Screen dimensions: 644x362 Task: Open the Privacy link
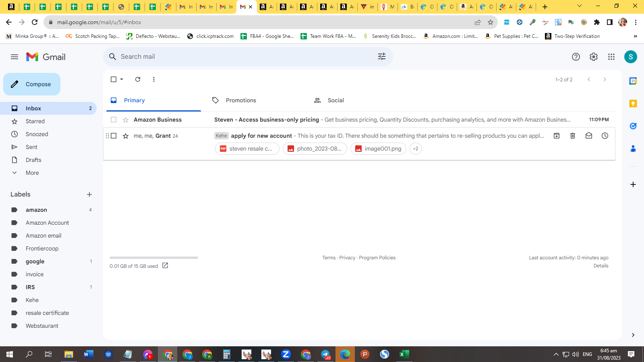click(347, 258)
